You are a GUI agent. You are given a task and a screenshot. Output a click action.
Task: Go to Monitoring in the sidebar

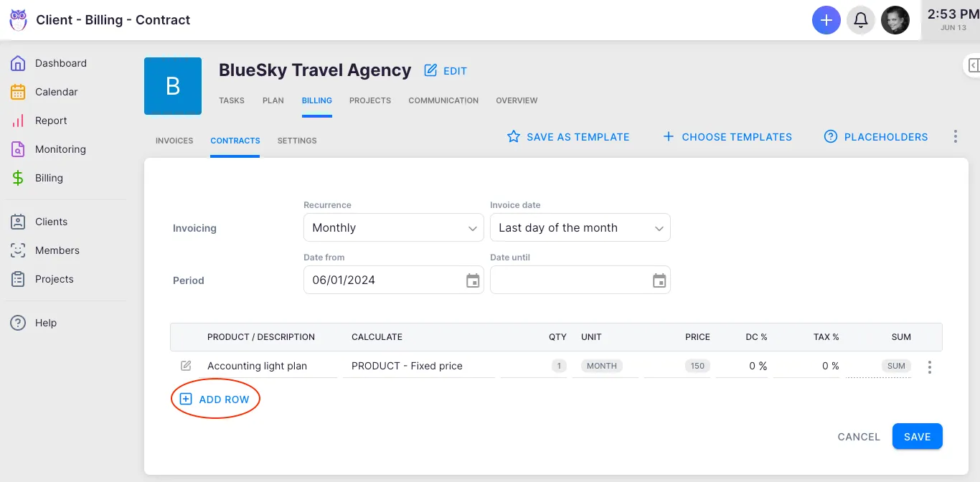[60, 149]
